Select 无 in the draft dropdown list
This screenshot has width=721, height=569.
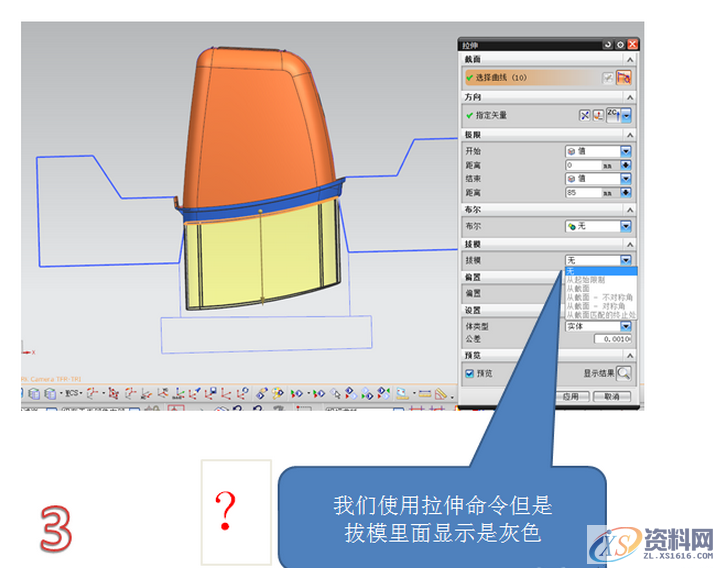(601, 271)
